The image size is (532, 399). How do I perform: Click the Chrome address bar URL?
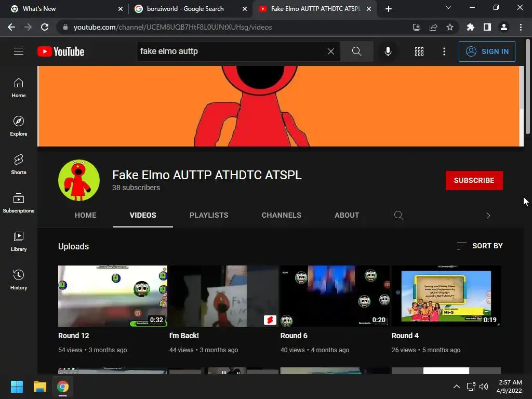[172, 27]
